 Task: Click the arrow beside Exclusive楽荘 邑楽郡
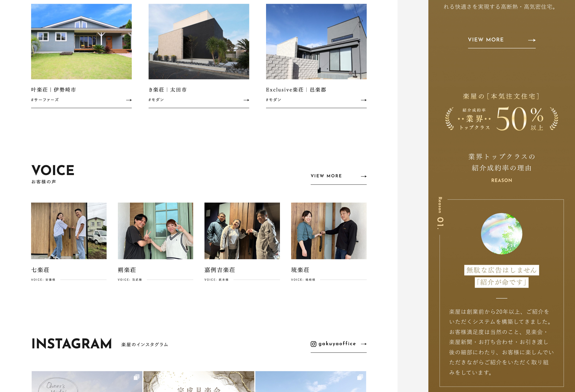coord(364,100)
